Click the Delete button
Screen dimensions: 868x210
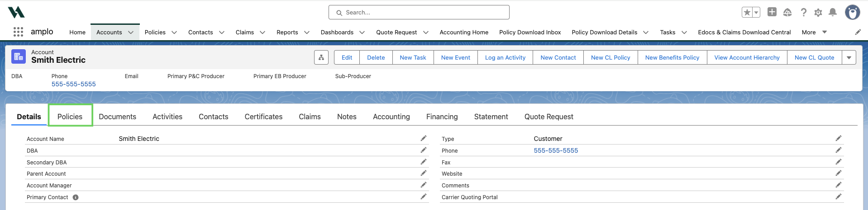pos(376,57)
